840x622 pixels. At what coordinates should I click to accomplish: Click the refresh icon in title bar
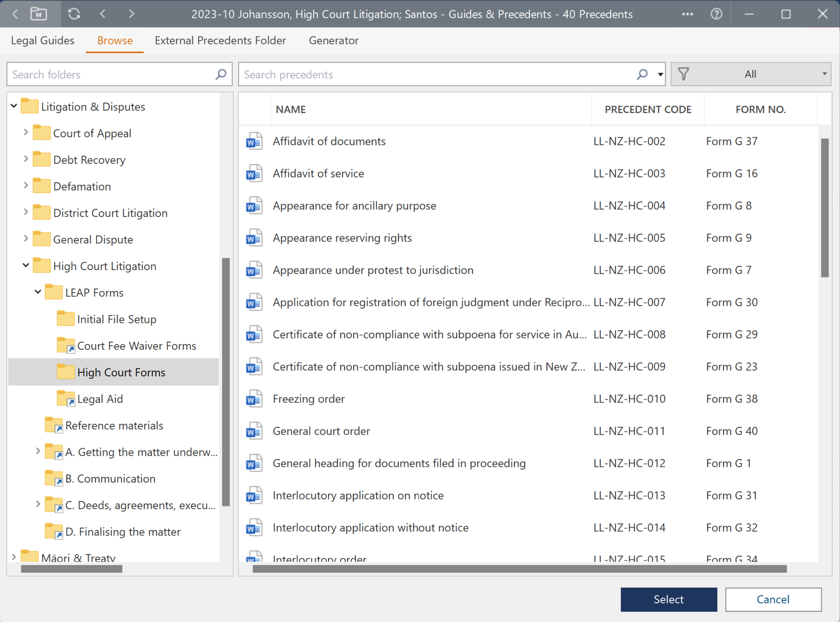pos(74,14)
